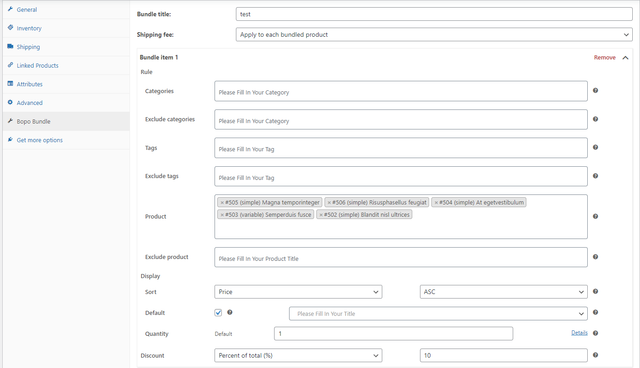Remove product #505 Magna temporinteger tag
This screenshot has width=640, height=368.
pyautogui.click(x=222, y=202)
